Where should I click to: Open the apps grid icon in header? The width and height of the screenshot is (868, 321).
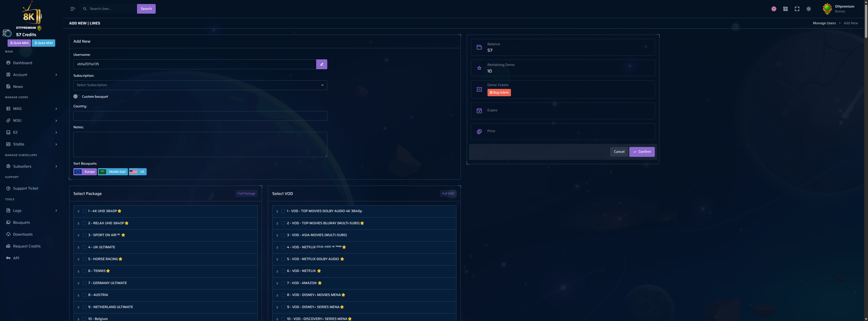pyautogui.click(x=785, y=9)
